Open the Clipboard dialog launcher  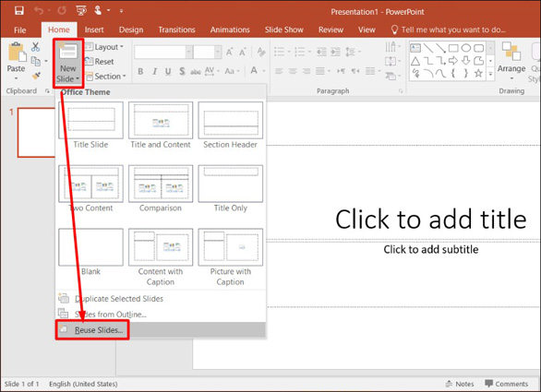pos(47,91)
